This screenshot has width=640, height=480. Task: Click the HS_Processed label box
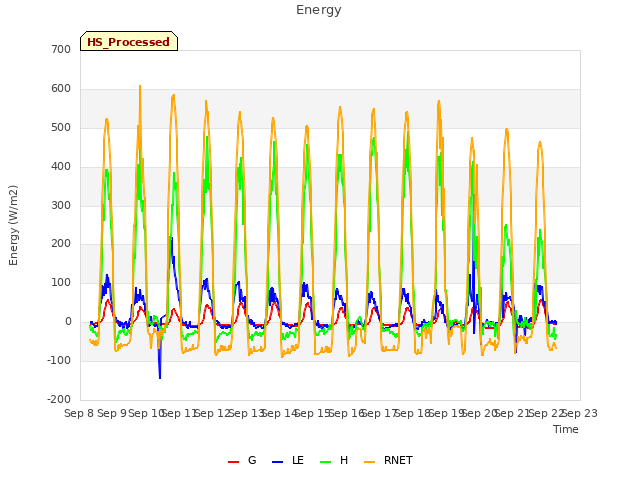pos(129,41)
